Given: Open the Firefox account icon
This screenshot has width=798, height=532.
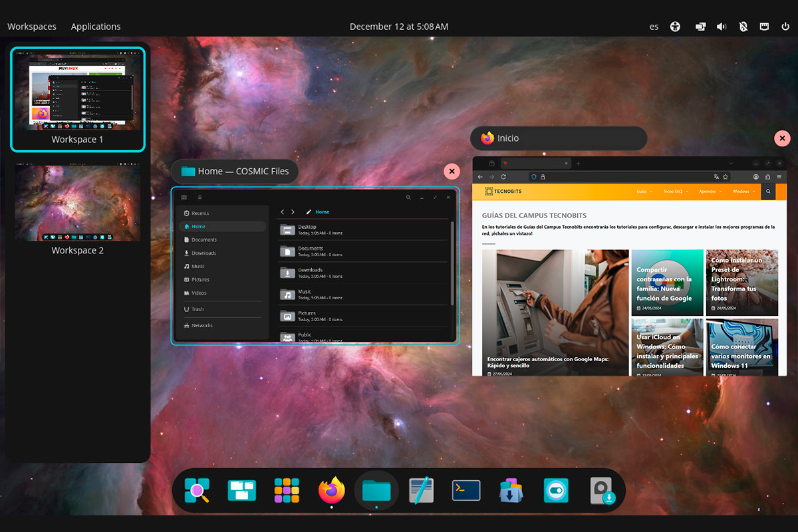Looking at the screenshot, I should coord(755,176).
